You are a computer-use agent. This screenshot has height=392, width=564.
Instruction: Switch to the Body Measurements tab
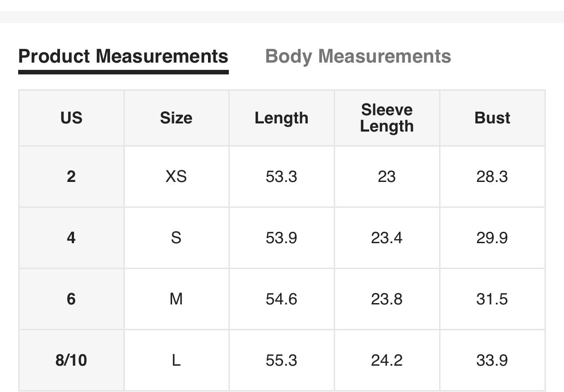click(358, 57)
